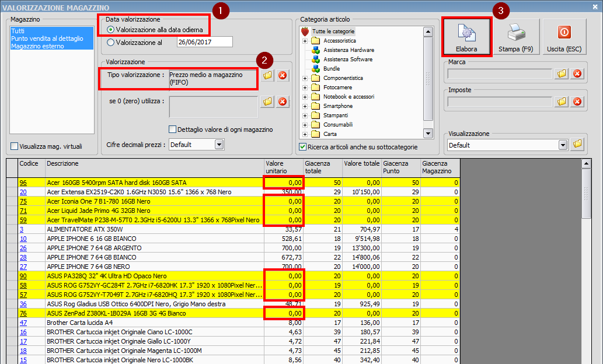The height and width of the screenshot is (364, 603).
Task: Open article code 47 link
Action: coord(23,323)
